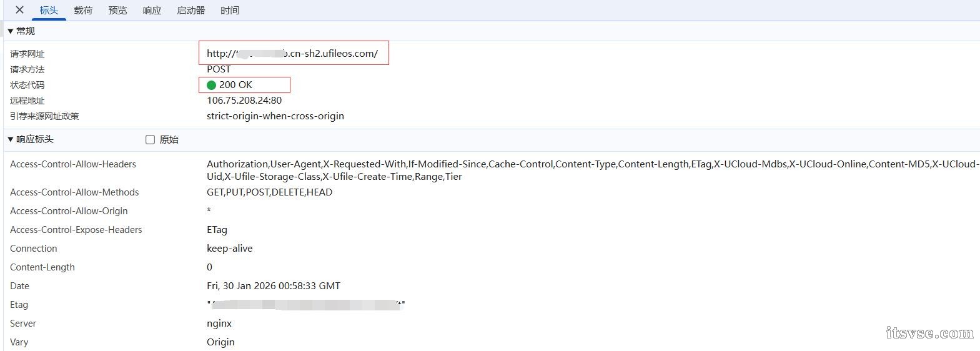Click the Access-Control-Allow-Headers header name

coord(73,164)
